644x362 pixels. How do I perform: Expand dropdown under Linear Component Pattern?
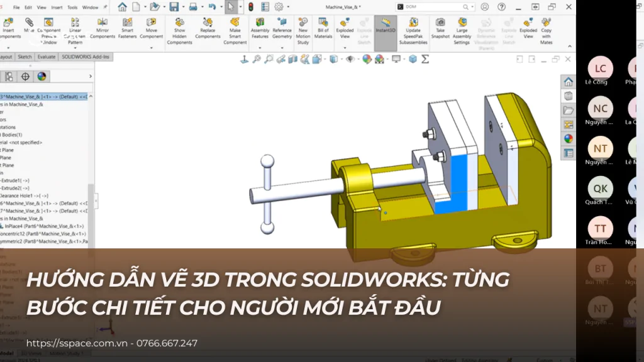tap(75, 48)
